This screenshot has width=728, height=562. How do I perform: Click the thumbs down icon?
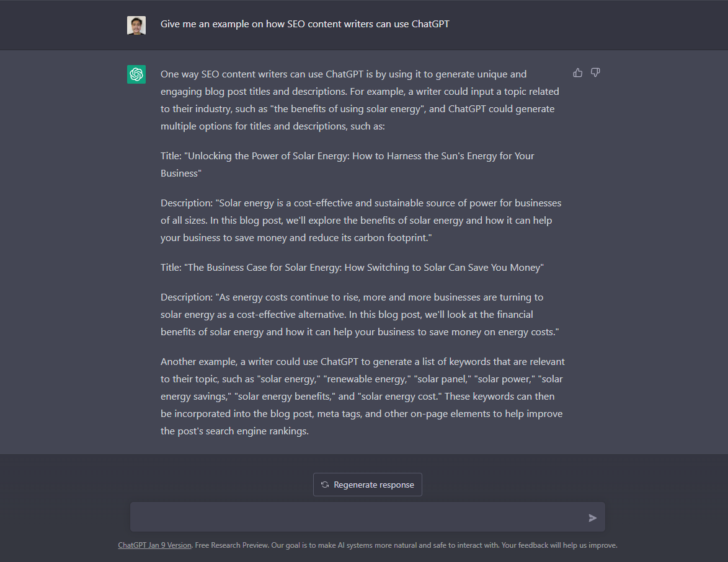click(x=595, y=72)
